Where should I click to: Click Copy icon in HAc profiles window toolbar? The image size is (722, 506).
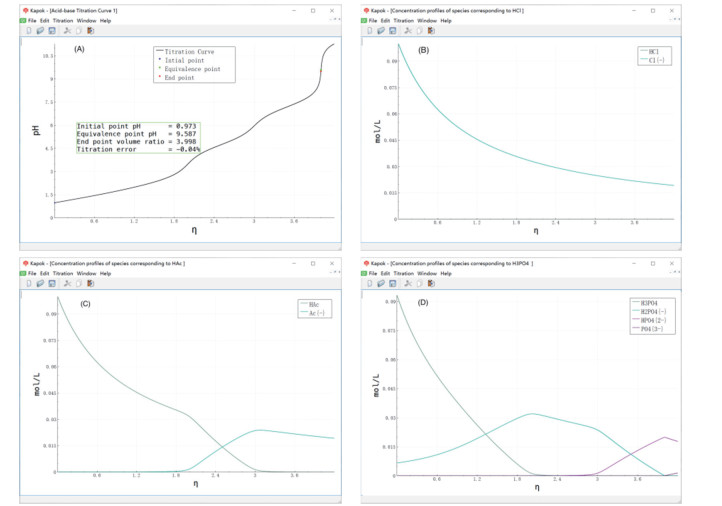click(x=79, y=283)
